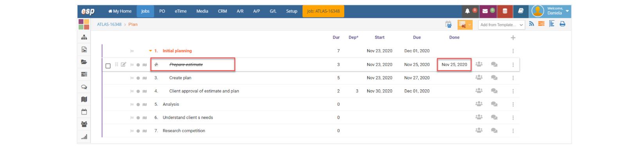Collapse the Initial planning group
This screenshot has height=151, width=644.
tap(150, 51)
